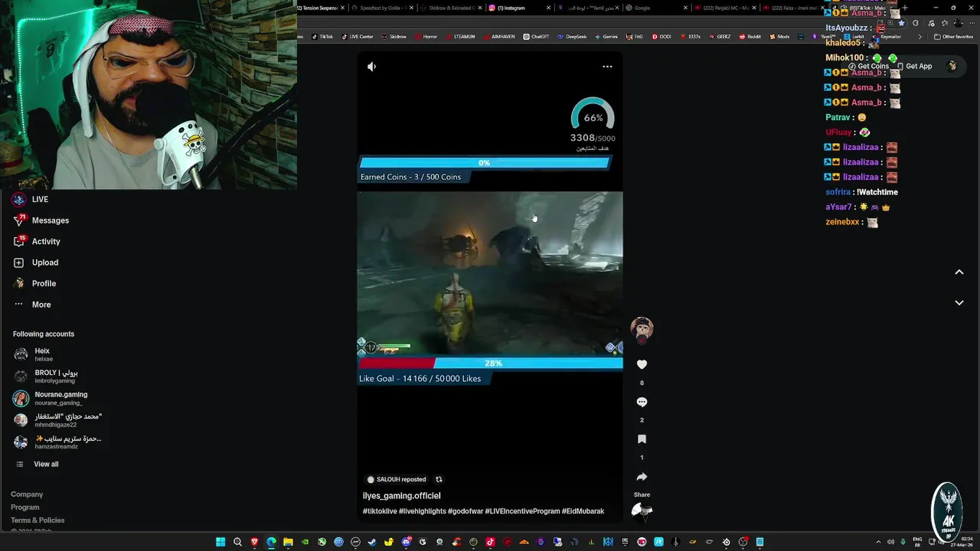Screen dimensions: 980x551
Task: Go to the next video with the down chevron
Action: (x=959, y=303)
